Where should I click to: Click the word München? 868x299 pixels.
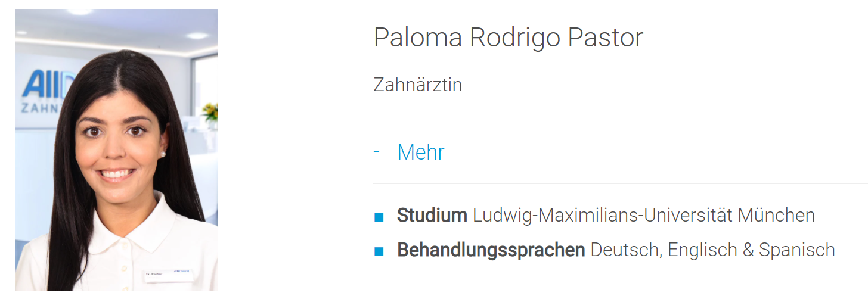[776, 215]
